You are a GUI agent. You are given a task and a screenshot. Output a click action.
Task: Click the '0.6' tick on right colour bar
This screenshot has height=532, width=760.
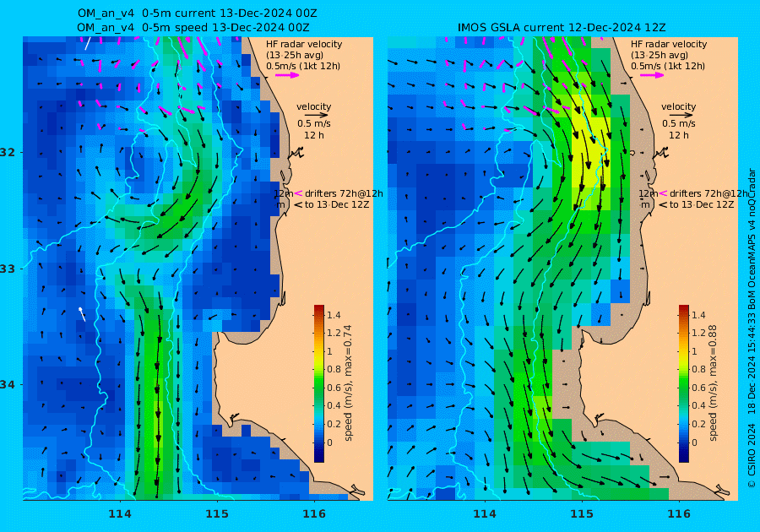pos(698,388)
